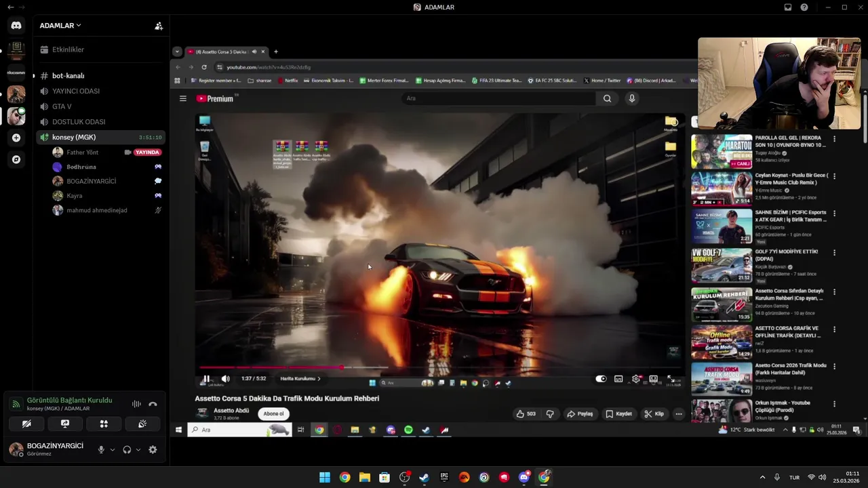868x488 pixels.
Task: Select the Assetto Corsa 5 Dakika browser tab
Action: click(226, 52)
